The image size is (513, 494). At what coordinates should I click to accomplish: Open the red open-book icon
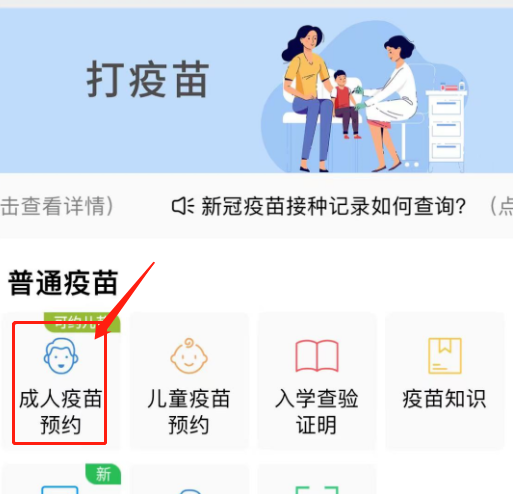coord(317,356)
